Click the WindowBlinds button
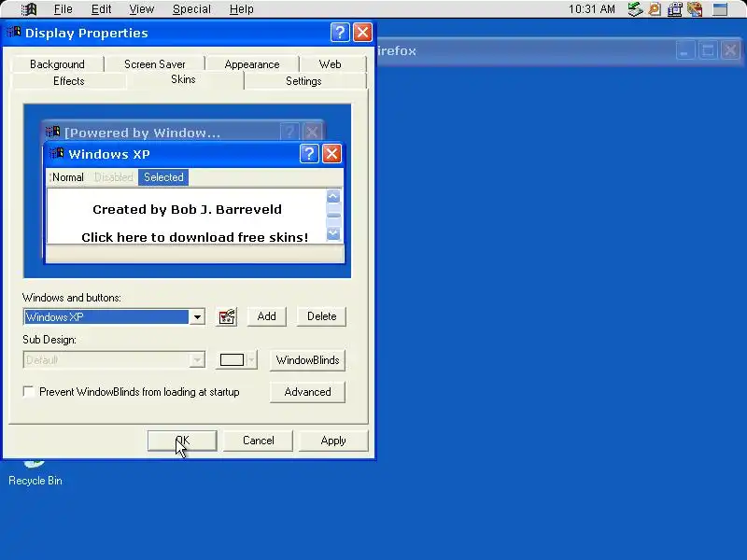747x560 pixels. pyautogui.click(x=308, y=360)
